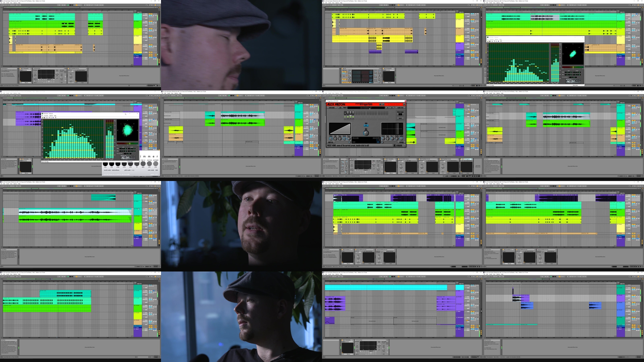Adjust the Attack knob in A1TriggerGate
644x362 pixels.
331,139
